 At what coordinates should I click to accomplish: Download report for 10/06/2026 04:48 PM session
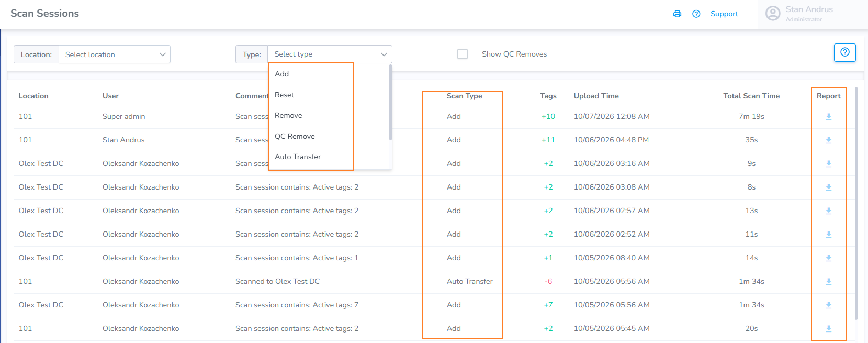pos(829,140)
